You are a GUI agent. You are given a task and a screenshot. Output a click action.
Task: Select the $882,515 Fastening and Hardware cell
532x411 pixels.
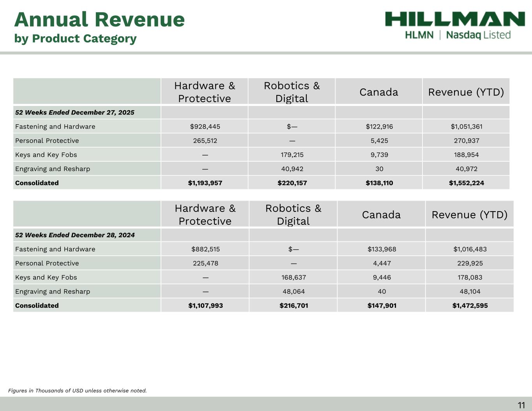click(205, 249)
